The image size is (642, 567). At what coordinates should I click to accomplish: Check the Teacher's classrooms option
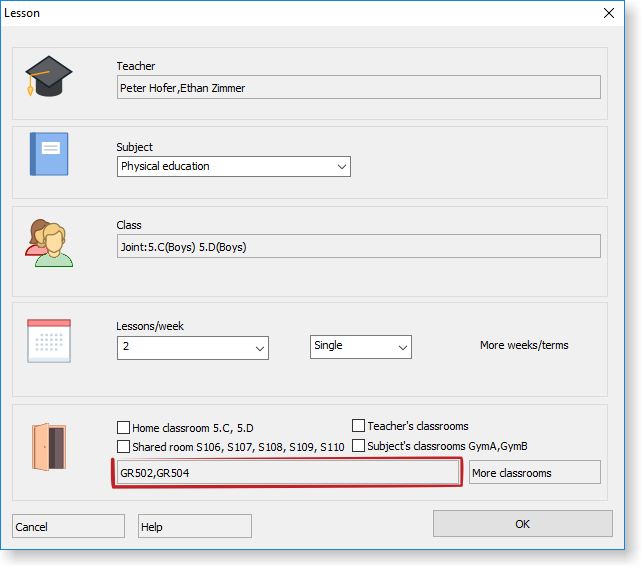coord(359,426)
